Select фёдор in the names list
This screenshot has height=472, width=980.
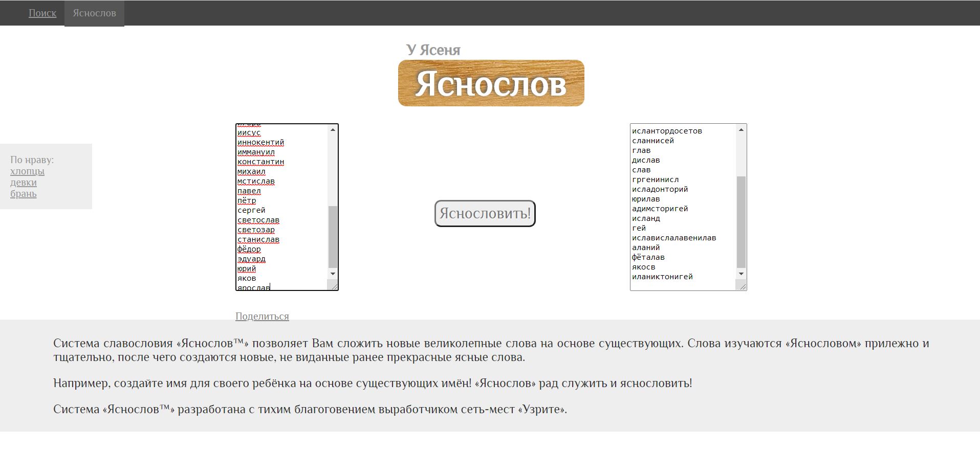(x=249, y=249)
